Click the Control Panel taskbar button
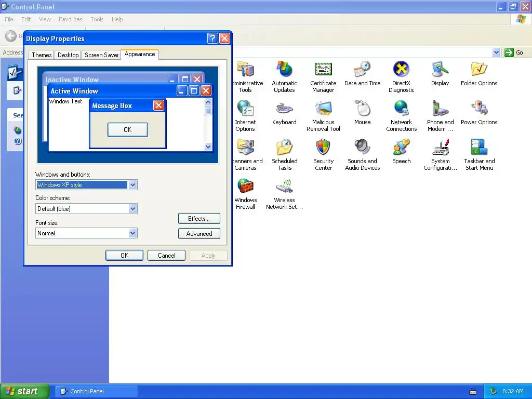Image resolution: width=532 pixels, height=399 pixels. 96,391
